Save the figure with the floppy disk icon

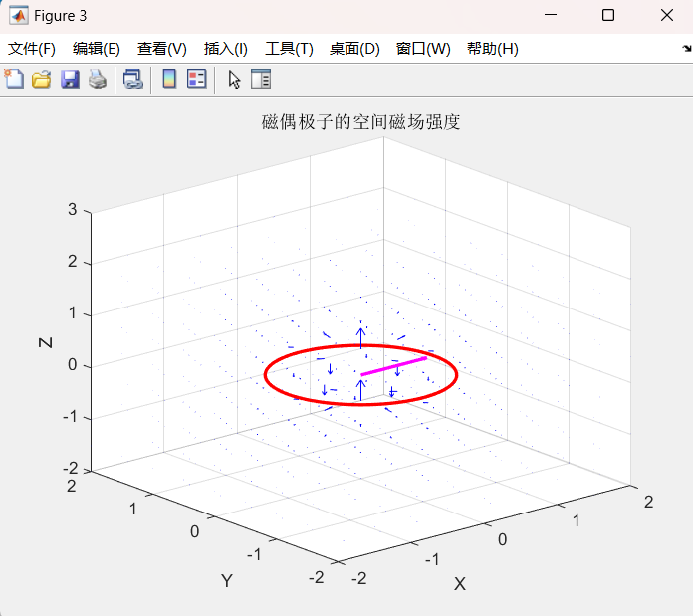coord(70,80)
